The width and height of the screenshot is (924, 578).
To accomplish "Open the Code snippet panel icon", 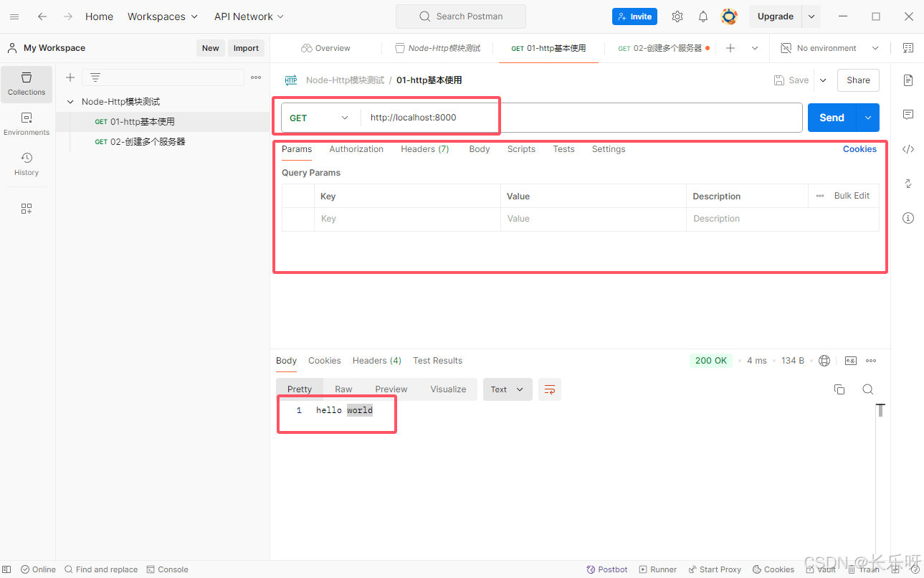I will pyautogui.click(x=908, y=149).
